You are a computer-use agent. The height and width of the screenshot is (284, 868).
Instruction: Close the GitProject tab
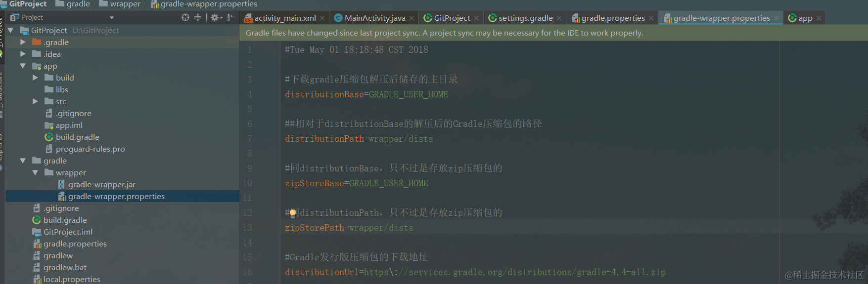point(476,18)
